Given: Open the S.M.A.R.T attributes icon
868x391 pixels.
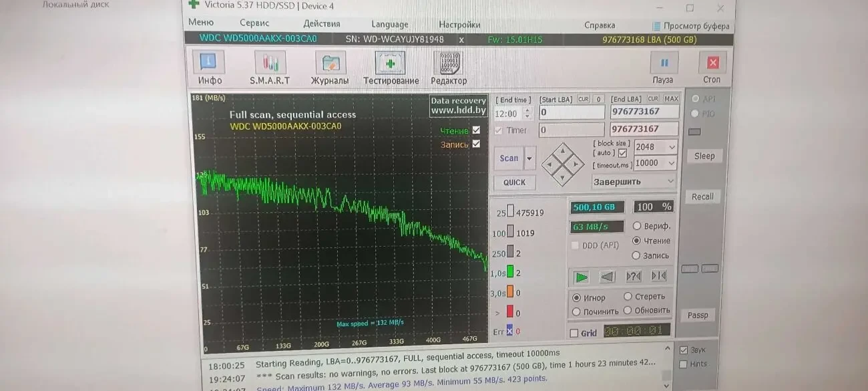Looking at the screenshot, I should click(270, 63).
